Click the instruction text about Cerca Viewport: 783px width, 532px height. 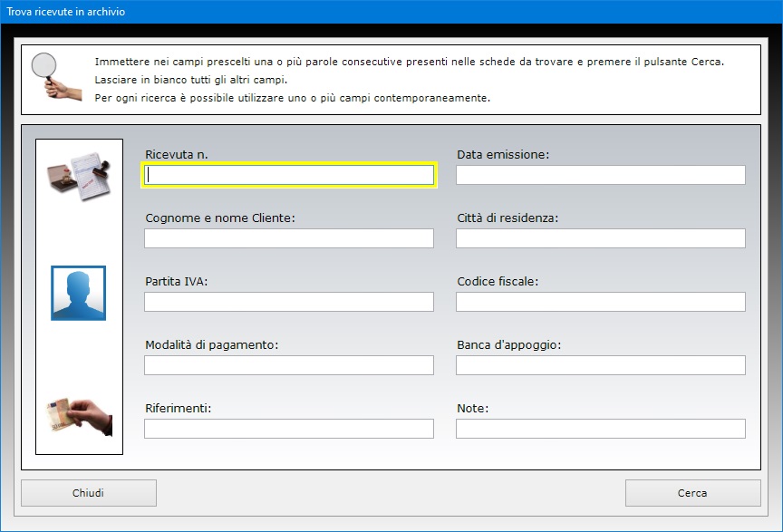point(410,62)
